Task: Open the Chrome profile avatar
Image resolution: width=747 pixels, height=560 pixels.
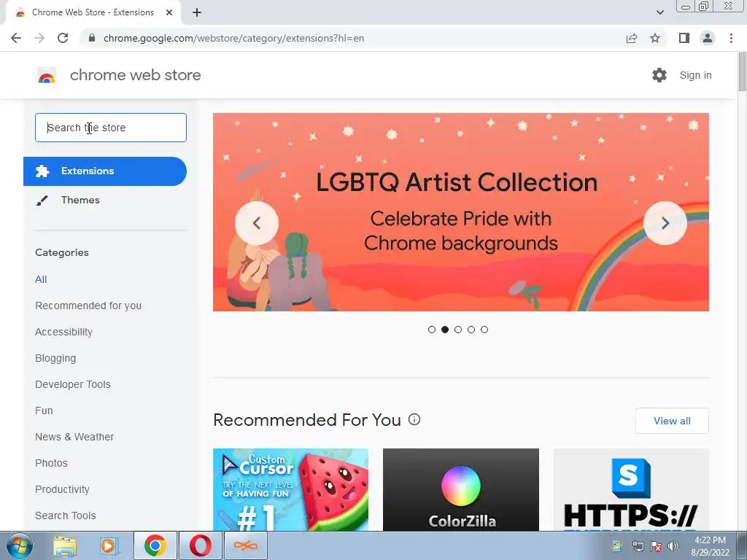Action: click(x=708, y=38)
